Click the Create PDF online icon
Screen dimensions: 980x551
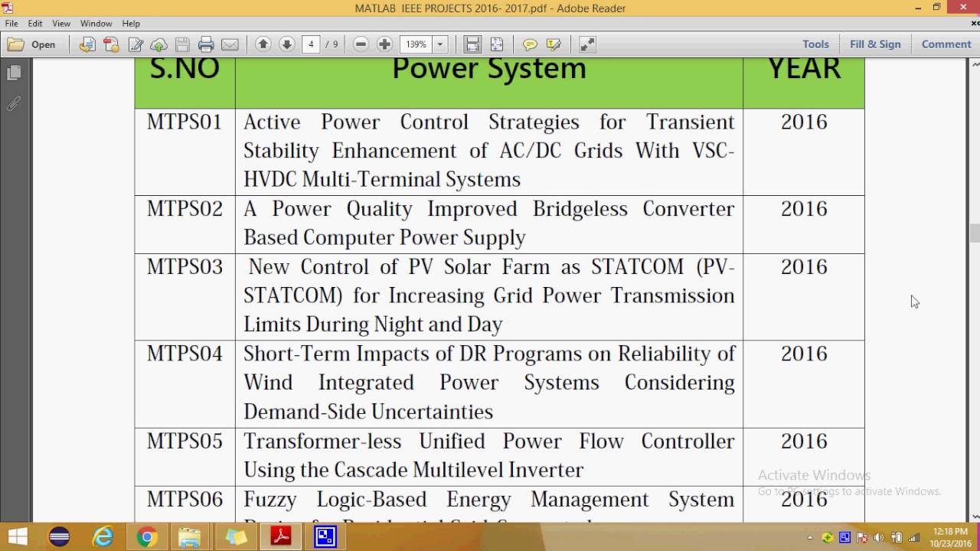coord(111,44)
